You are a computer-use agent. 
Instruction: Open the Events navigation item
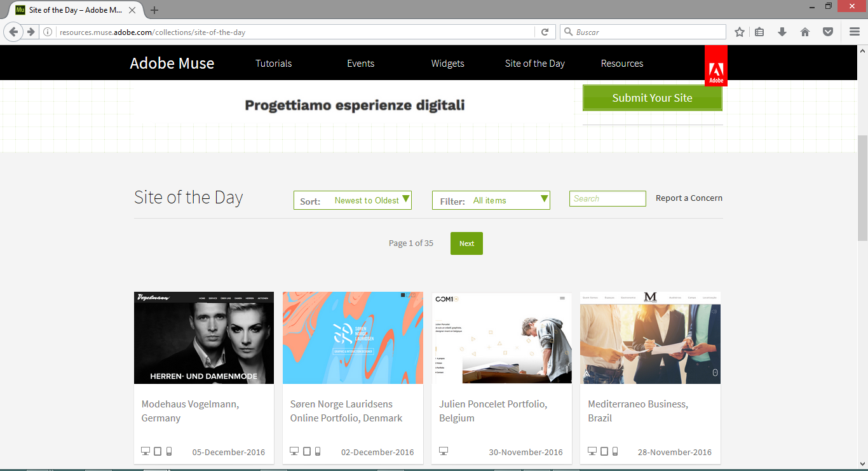coord(360,64)
